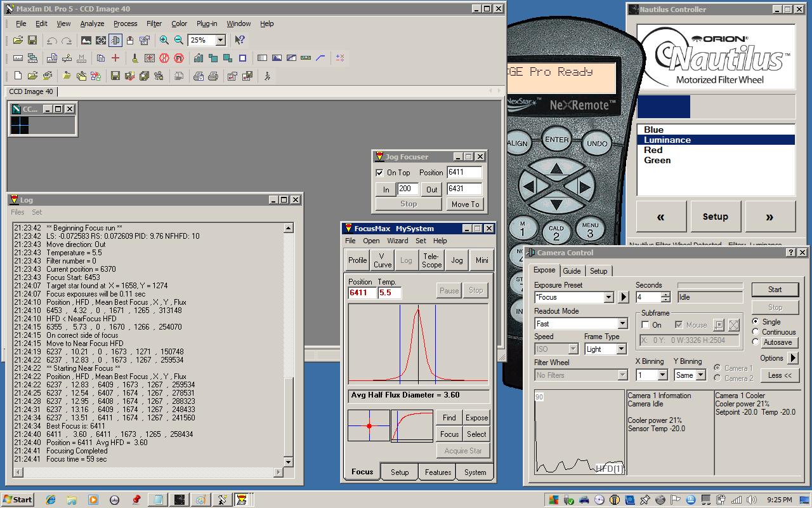
Task: Click the V Curve button in FocusMax
Action: tap(382, 260)
